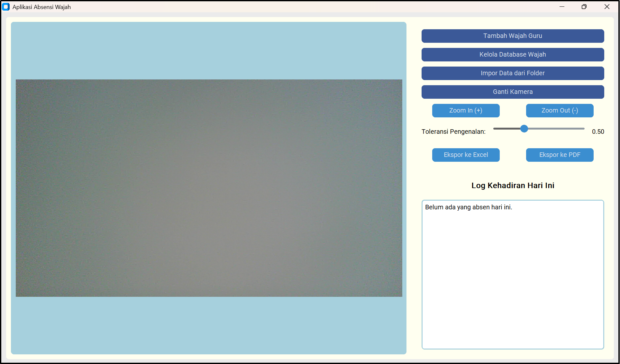This screenshot has height=364, width=620.
Task: Click 'Belum ada yang absen hari ini.' text
Action: [x=468, y=207]
